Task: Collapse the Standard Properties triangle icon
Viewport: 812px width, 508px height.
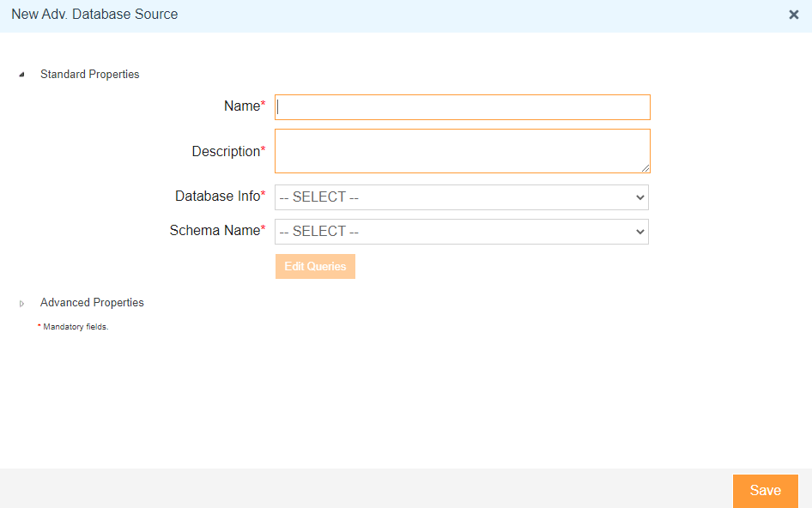Action: [x=21, y=75]
